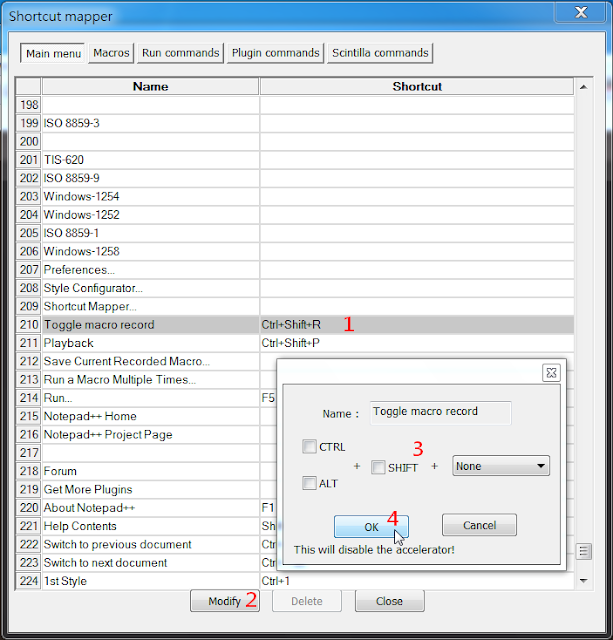Select Switch to next document row

tap(146, 563)
